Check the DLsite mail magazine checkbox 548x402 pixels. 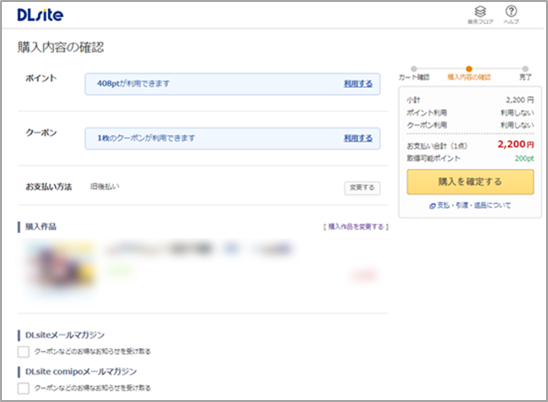(x=23, y=352)
